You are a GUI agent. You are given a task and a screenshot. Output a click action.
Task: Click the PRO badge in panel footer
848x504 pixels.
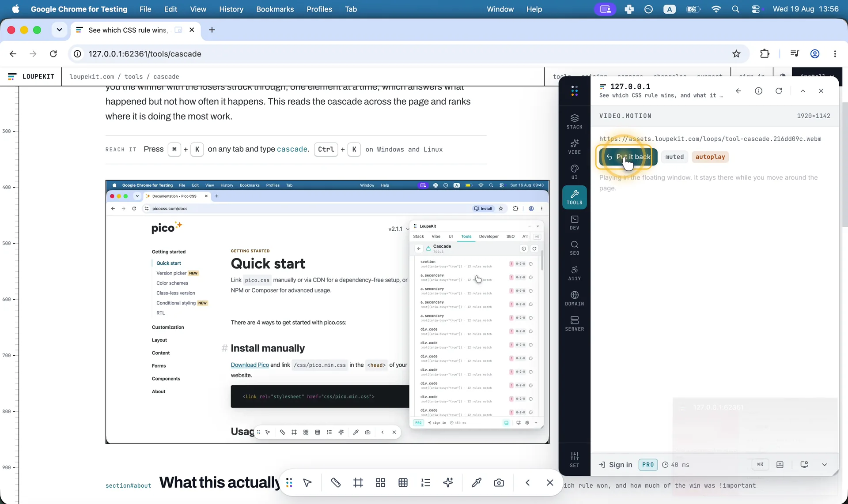pyautogui.click(x=647, y=465)
